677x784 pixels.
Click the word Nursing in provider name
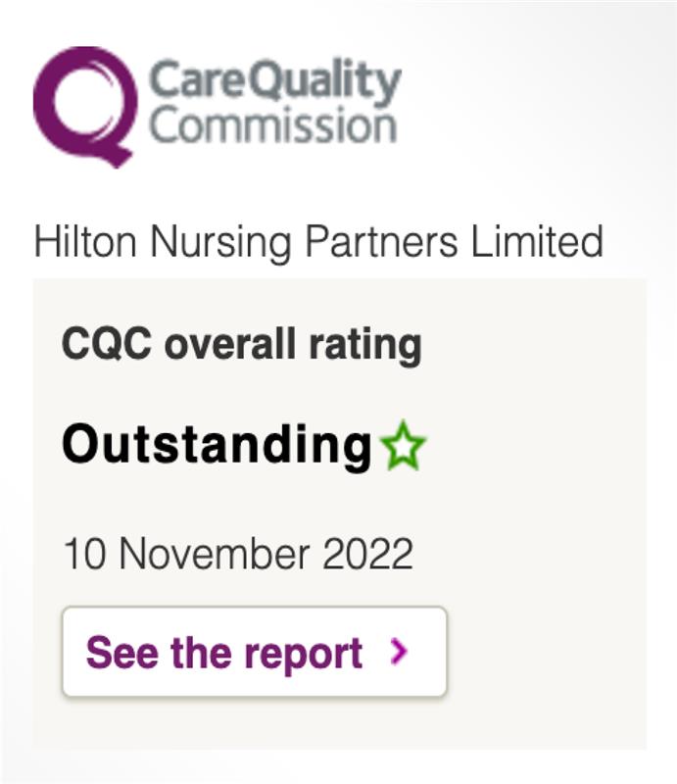220,243
